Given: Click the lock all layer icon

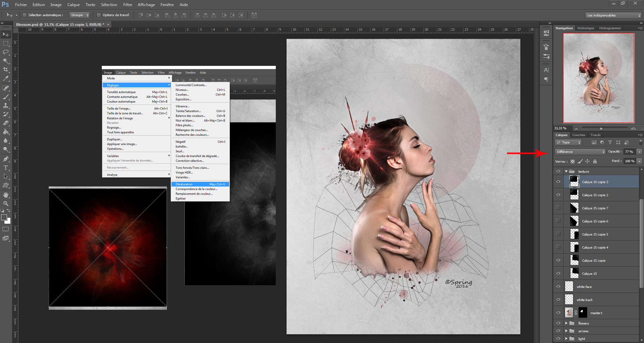Looking at the screenshot, I should (595, 161).
